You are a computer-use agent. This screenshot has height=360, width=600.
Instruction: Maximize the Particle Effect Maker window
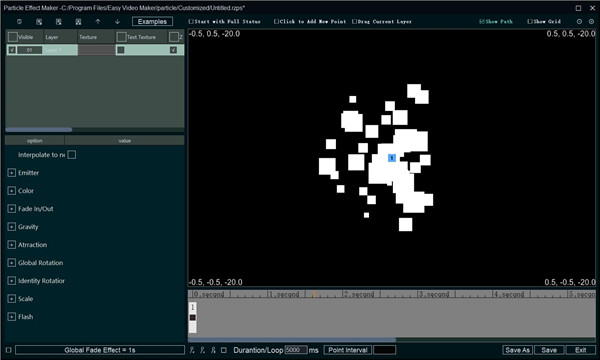pyautogui.click(x=579, y=8)
